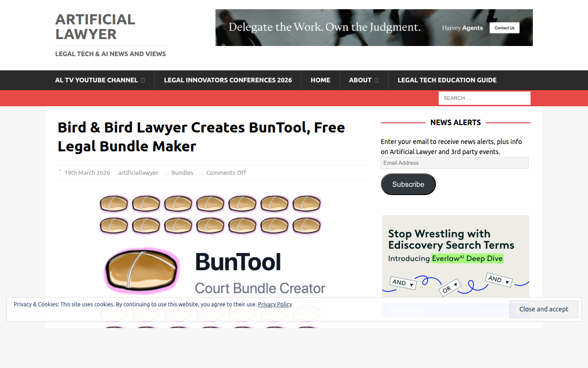Click Contact Us in the Harvey banner
Screen dimensions: 588x368
pos(504,28)
